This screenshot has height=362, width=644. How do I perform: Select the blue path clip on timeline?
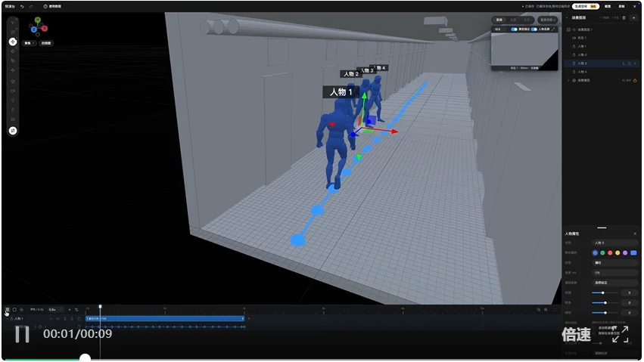(165, 318)
